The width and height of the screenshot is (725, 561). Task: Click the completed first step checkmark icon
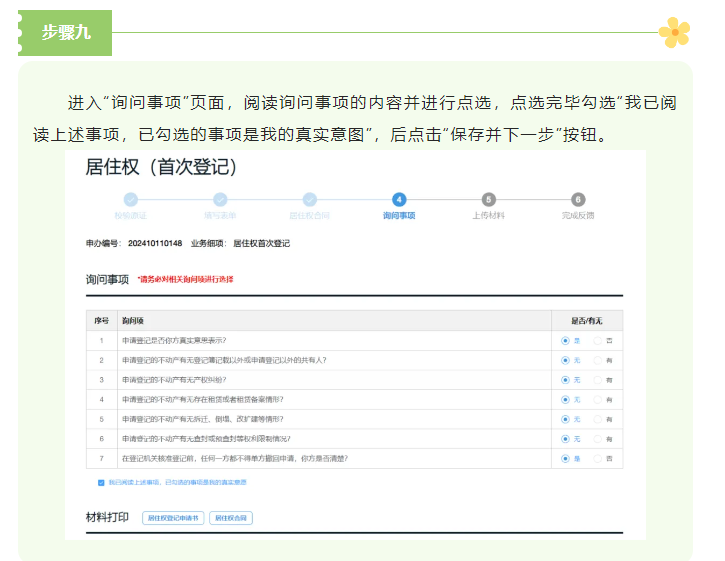coord(130,200)
